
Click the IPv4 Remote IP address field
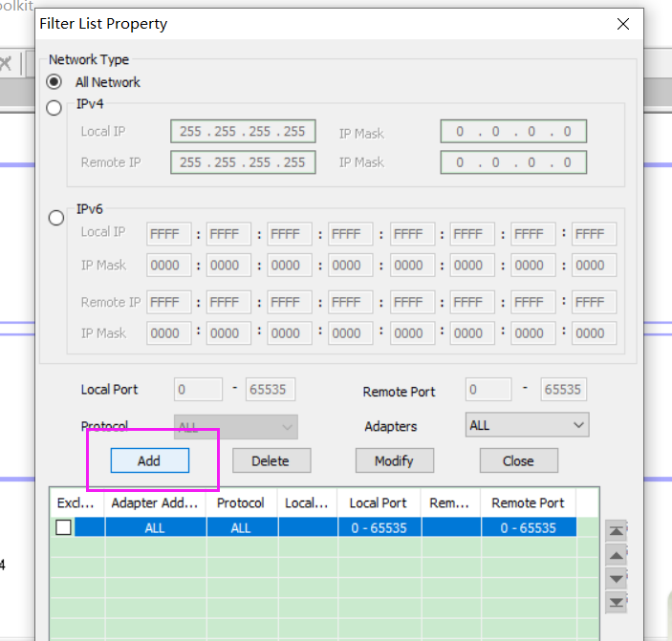pos(243,162)
